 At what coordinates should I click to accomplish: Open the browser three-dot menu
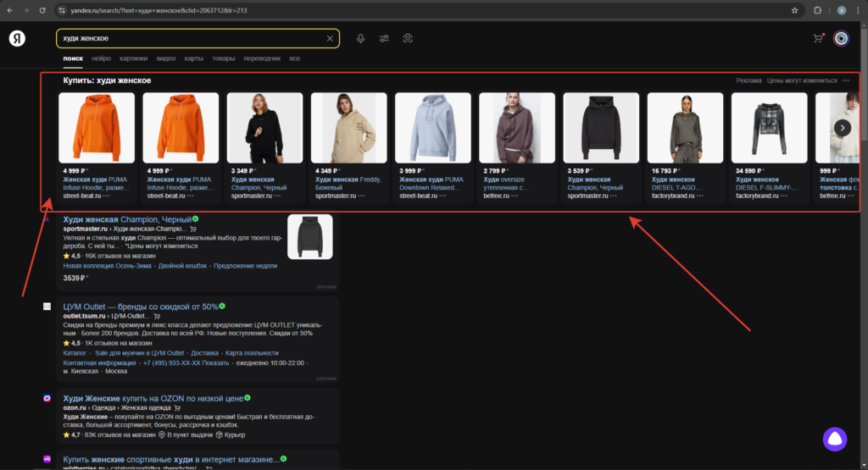click(858, 10)
